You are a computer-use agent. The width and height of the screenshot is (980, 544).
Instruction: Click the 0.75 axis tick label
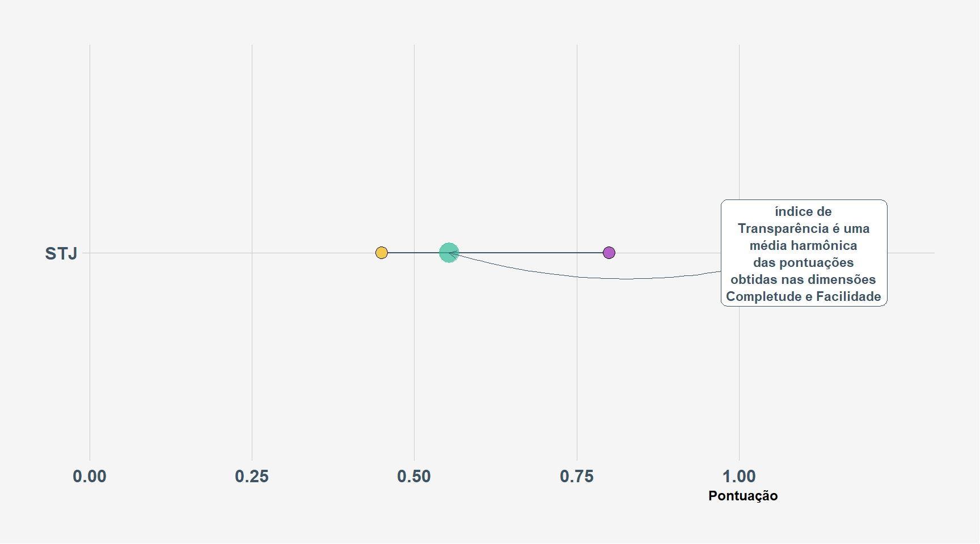click(577, 477)
